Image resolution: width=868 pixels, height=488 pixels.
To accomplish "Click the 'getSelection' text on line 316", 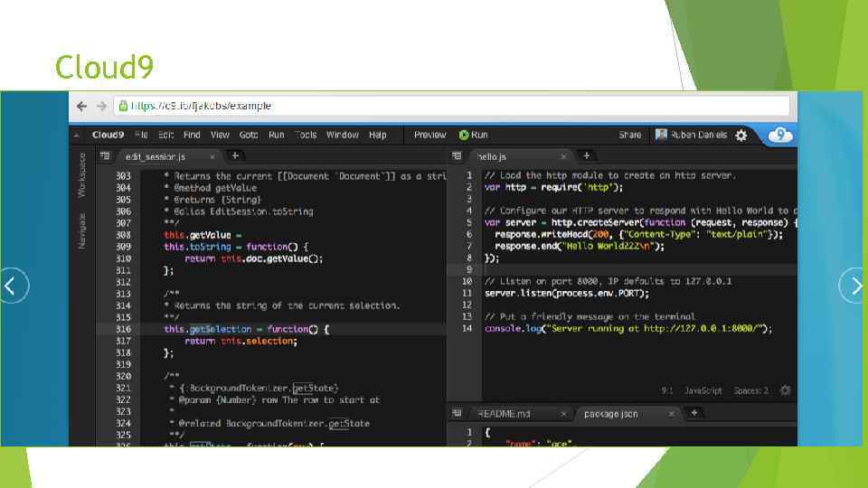I will [221, 329].
